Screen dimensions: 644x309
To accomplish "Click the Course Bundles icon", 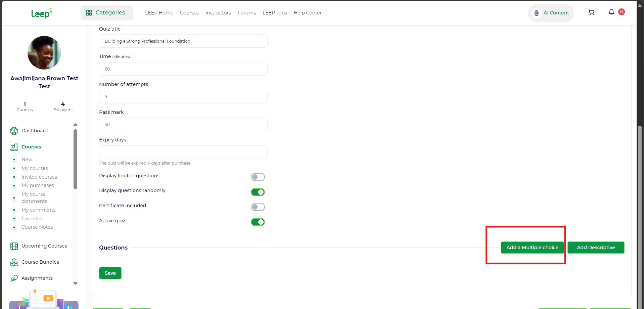I will [x=14, y=262].
